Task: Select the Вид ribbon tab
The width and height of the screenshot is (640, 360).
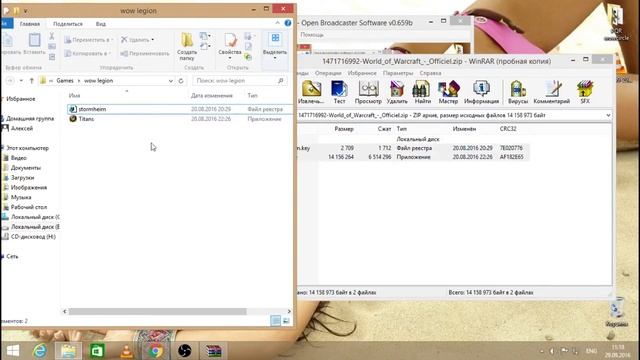Action: tap(101, 24)
